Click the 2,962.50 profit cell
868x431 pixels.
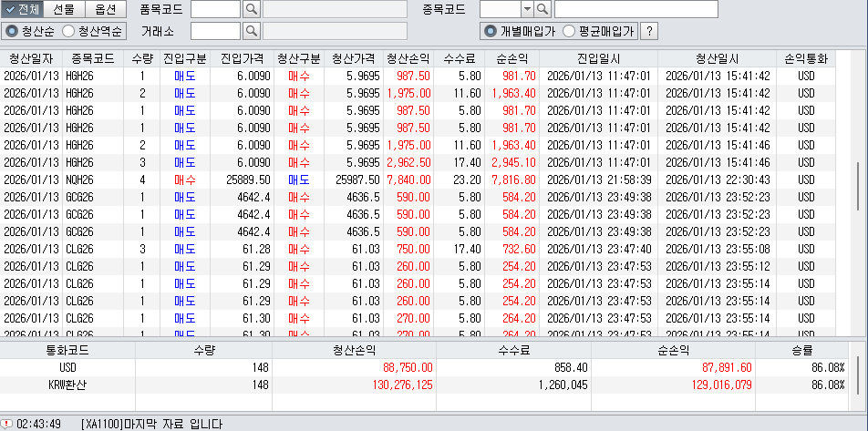pyautogui.click(x=408, y=163)
